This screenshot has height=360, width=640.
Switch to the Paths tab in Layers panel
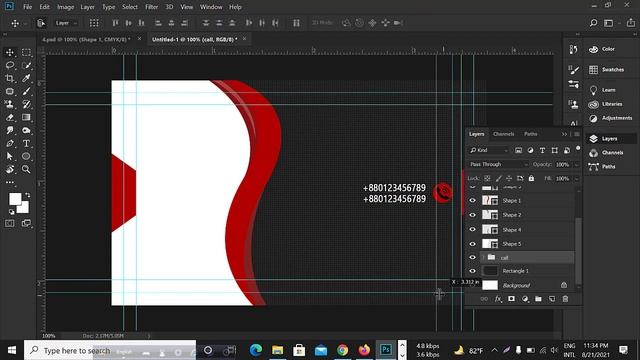[531, 134]
